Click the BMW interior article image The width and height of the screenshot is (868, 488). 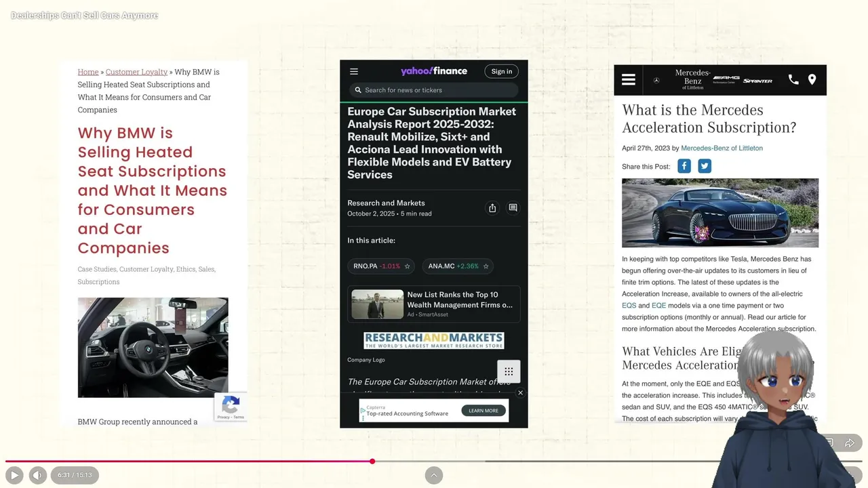point(153,348)
